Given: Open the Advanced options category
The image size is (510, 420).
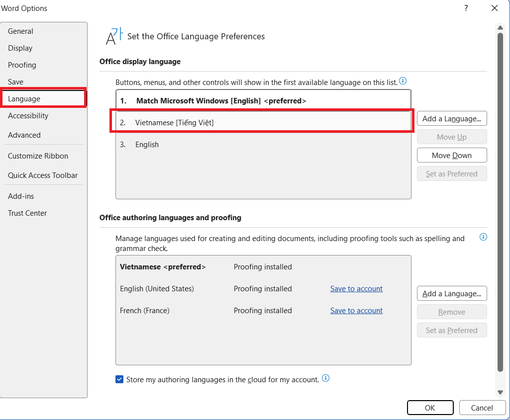Looking at the screenshot, I should pos(44,135).
